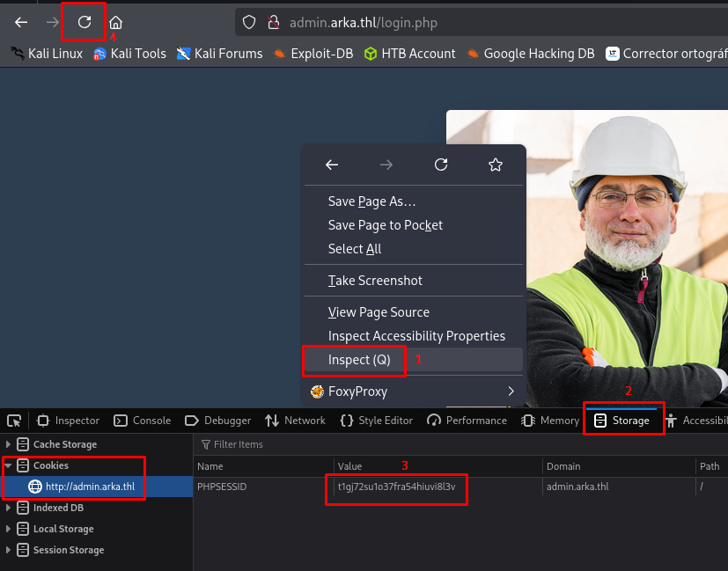Open Kali Linux bookmark
728x571 pixels.
47,54
